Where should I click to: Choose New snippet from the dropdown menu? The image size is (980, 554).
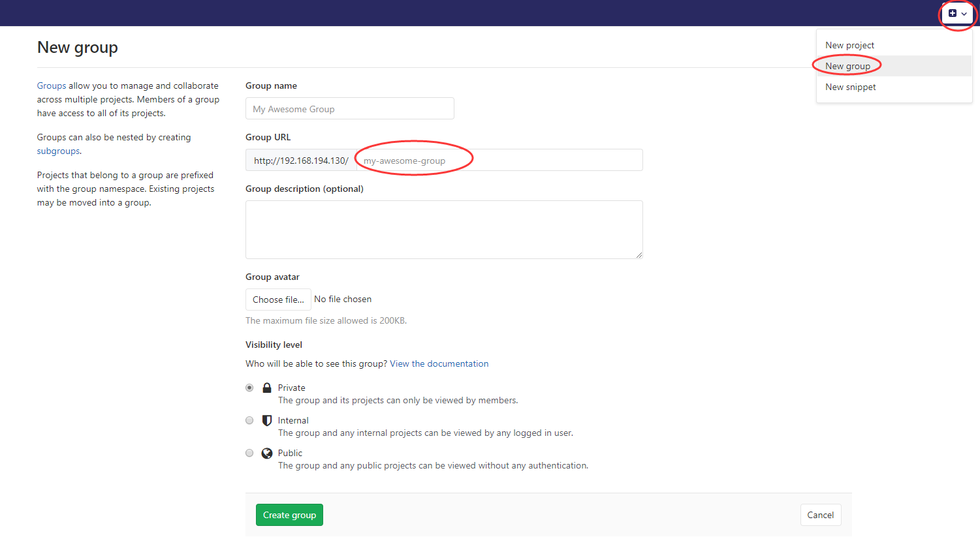(x=894, y=87)
